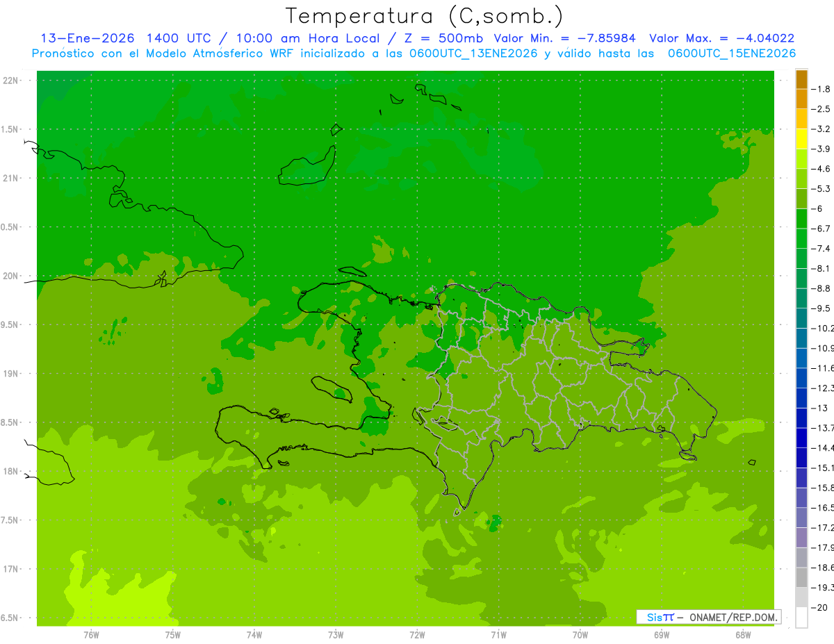
Task: Click the "22N" latitude label
Action: (11, 81)
